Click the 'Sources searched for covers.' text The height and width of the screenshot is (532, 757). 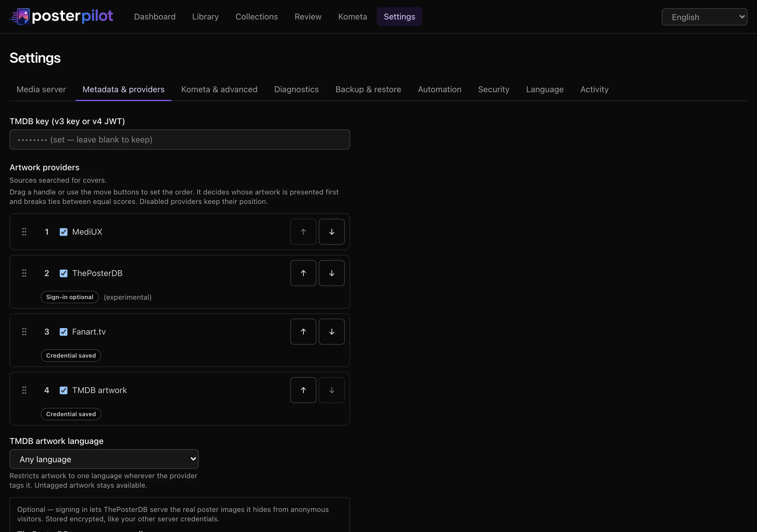[58, 180]
